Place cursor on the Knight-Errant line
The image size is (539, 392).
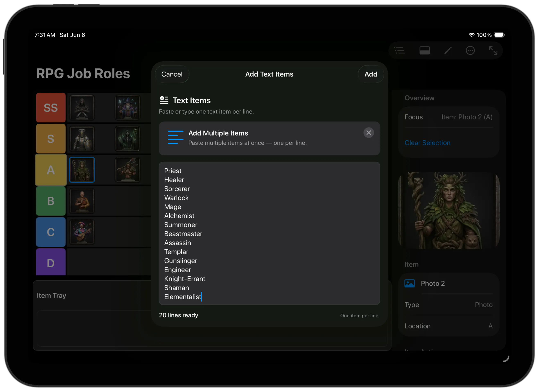(185, 279)
